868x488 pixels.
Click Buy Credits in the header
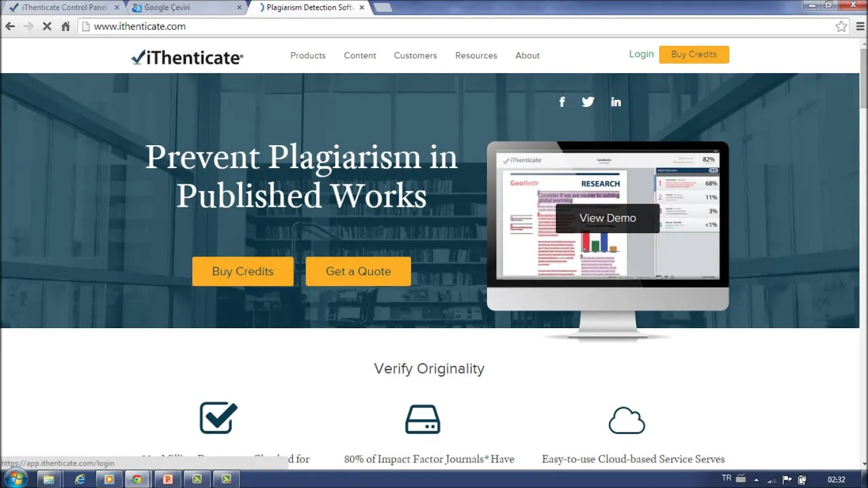pyautogui.click(x=694, y=54)
